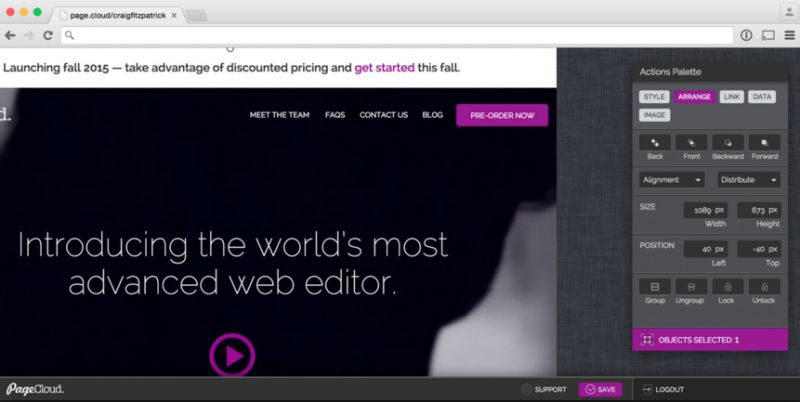800x402 pixels.
Task: Click the Height size input field
Action: click(x=759, y=210)
